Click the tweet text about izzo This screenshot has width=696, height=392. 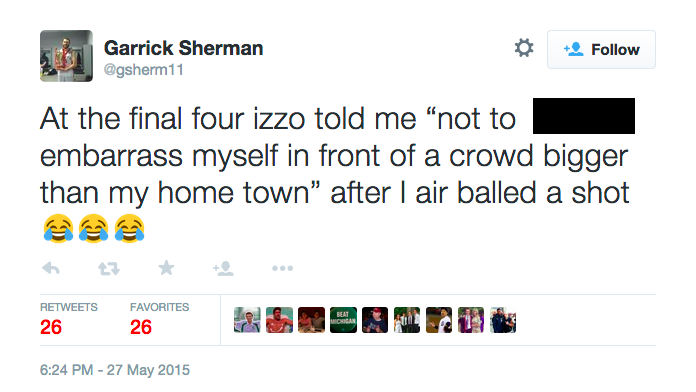335,173
